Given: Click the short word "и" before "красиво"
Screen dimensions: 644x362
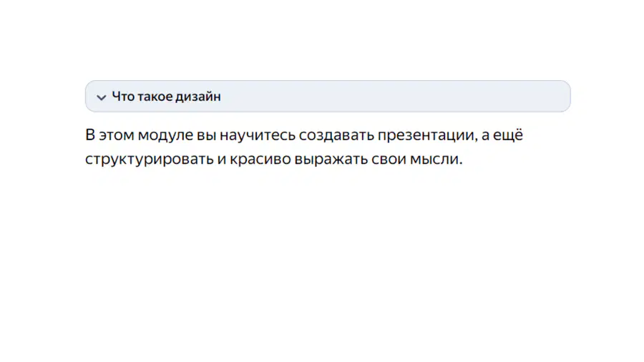Looking at the screenshot, I should pyautogui.click(x=222, y=160).
